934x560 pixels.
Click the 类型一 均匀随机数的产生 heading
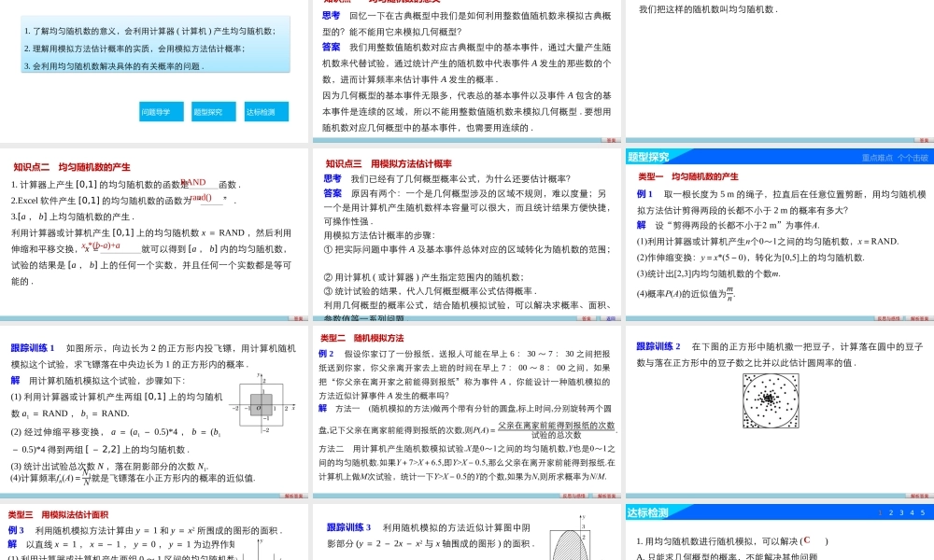pyautogui.click(x=688, y=175)
